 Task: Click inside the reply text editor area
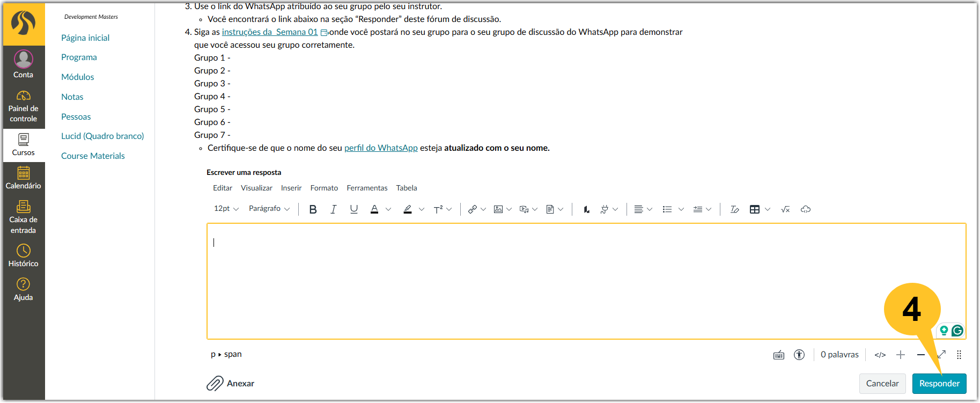pyautogui.click(x=586, y=281)
